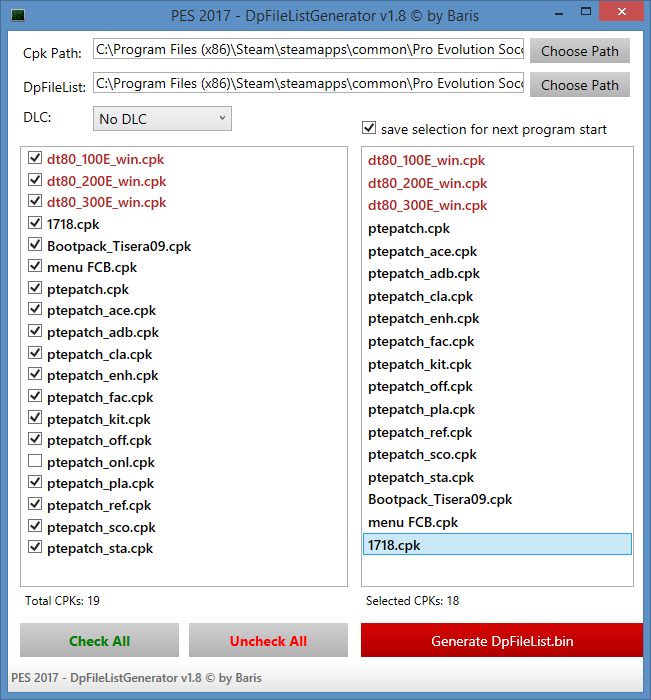Screen dimensions: 651x700
Task: Click Choose Path for Cpk Path
Action: pos(580,51)
